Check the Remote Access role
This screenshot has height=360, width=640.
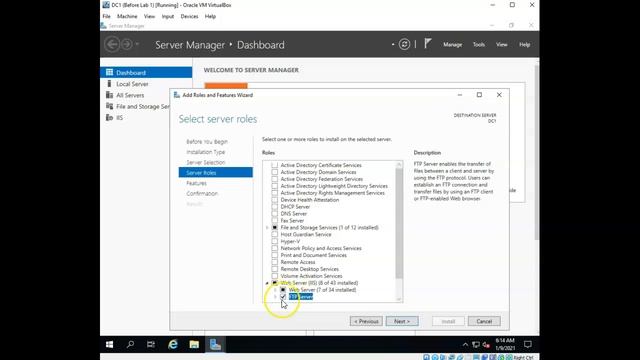point(275,262)
